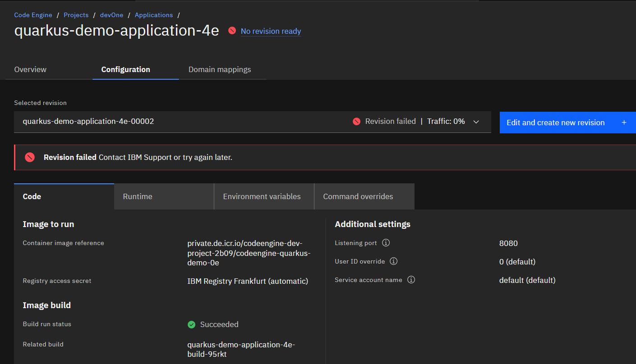Open the Domain mappings tab

pos(220,69)
